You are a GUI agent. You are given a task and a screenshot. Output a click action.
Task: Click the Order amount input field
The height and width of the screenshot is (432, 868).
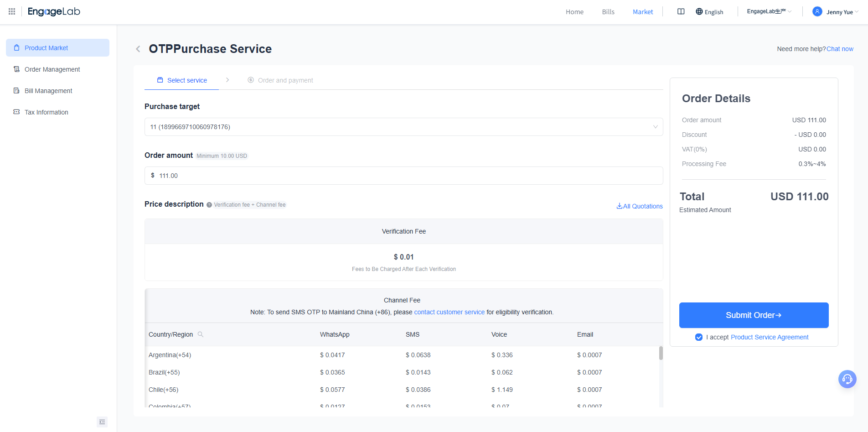403,176
